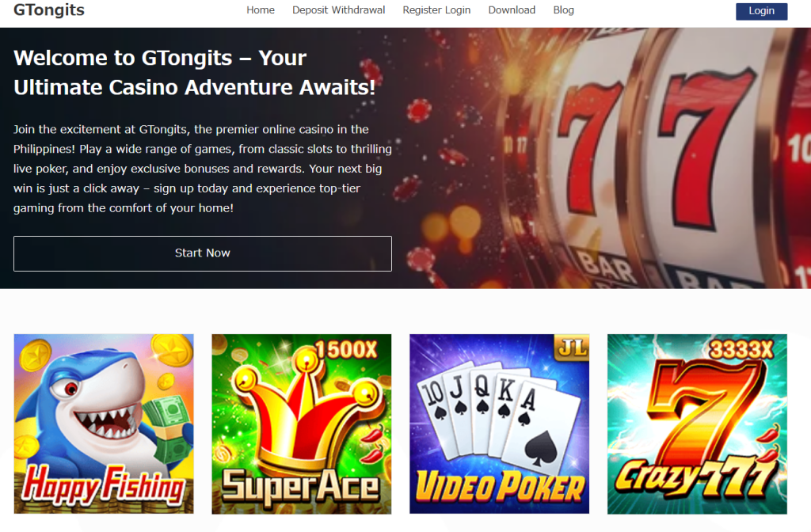Click the 3333X multiplier label on Crazy 777
Image resolution: width=811 pixels, height=532 pixels.
(x=741, y=349)
